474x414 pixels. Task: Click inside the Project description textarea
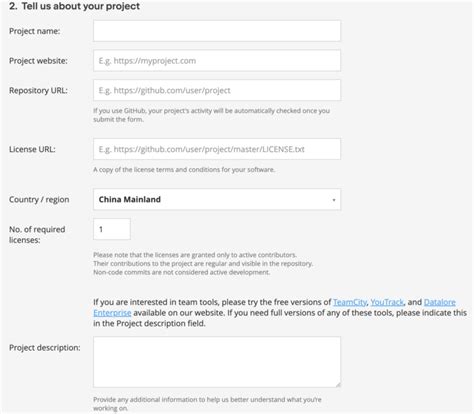click(x=217, y=362)
